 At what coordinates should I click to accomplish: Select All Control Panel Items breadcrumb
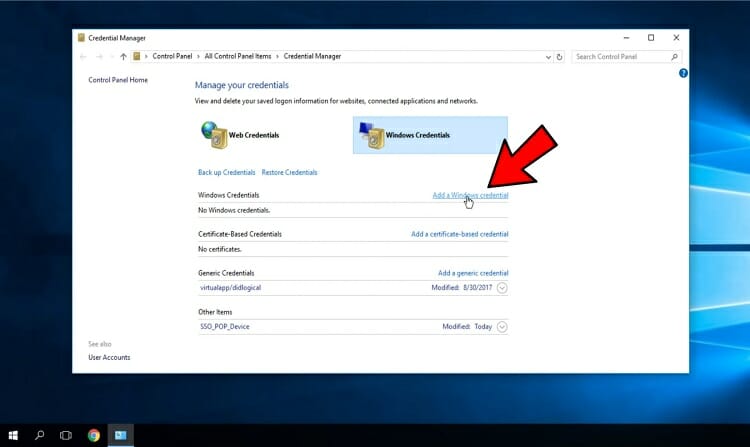coord(239,57)
